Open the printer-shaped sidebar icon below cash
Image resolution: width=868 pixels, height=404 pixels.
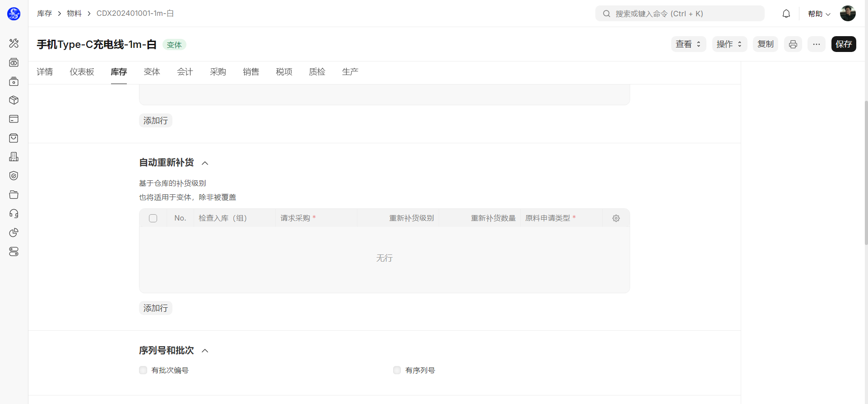coord(14,81)
